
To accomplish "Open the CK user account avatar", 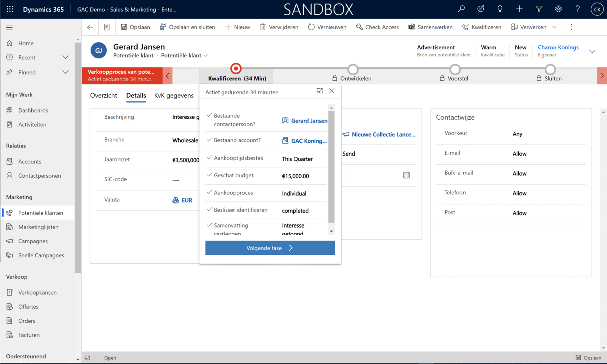I will click(x=597, y=9).
